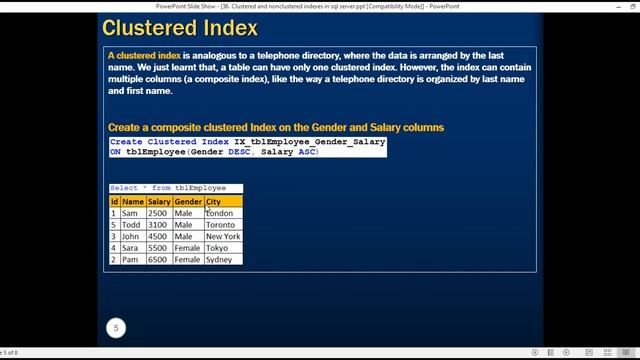Click the 'Tokyo' city cell
The width and height of the screenshot is (640, 360).
pyautogui.click(x=223, y=248)
